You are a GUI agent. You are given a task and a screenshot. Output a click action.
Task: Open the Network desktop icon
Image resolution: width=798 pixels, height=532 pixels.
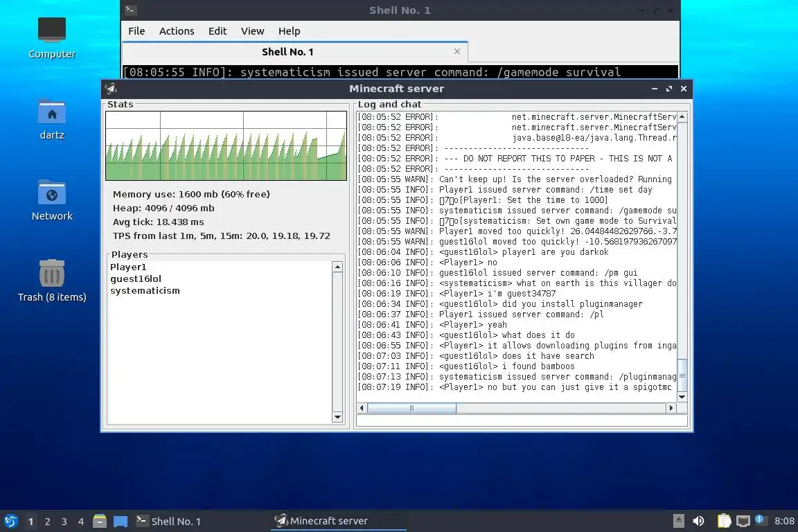(x=52, y=200)
